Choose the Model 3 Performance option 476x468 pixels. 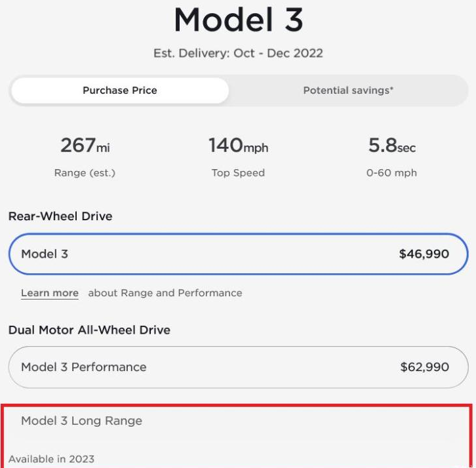click(x=238, y=367)
